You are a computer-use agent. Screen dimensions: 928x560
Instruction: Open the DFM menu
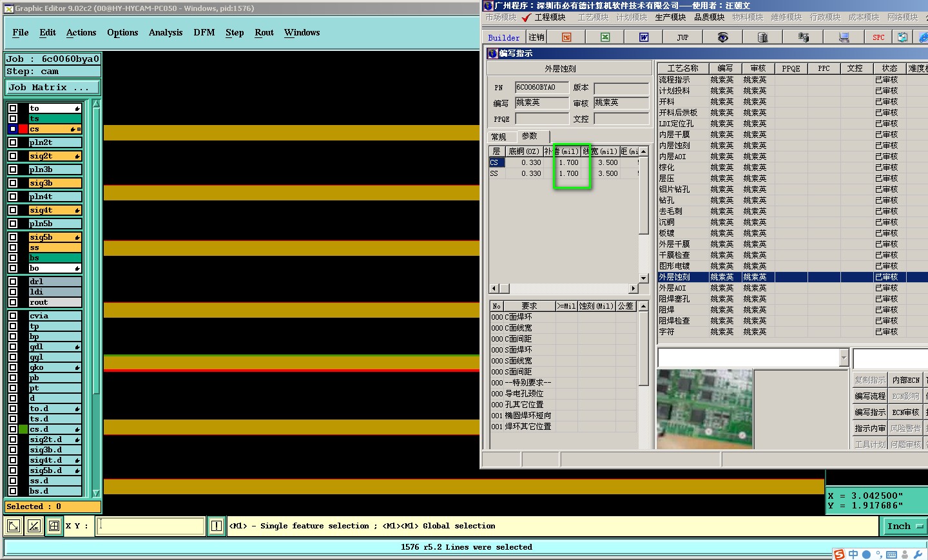tap(204, 32)
